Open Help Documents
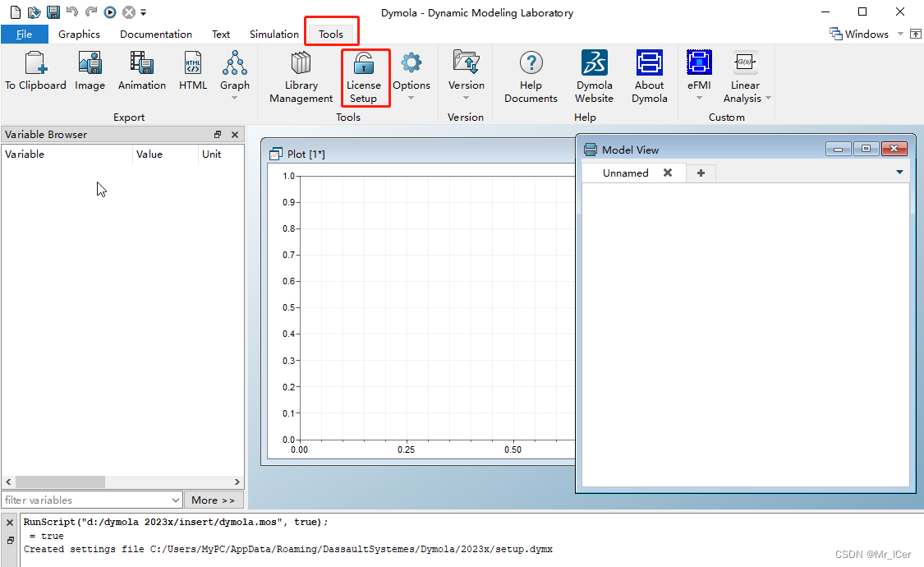This screenshot has height=567, width=924. 531,77
